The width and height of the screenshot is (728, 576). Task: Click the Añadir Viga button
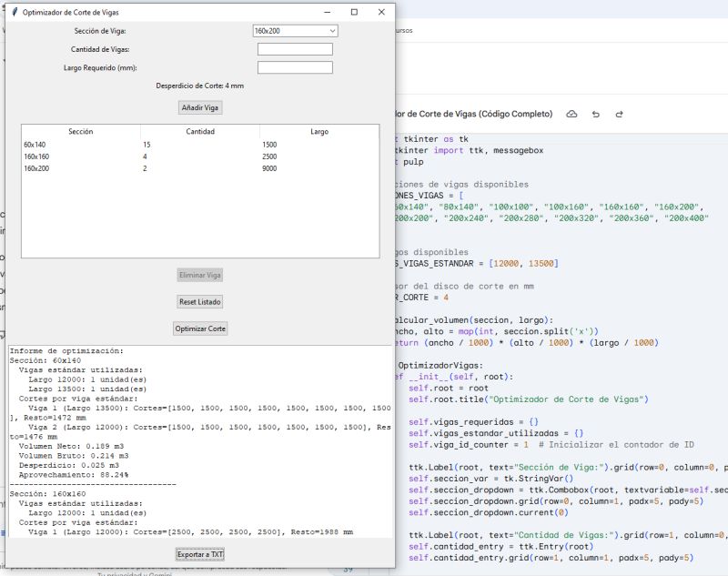point(200,107)
